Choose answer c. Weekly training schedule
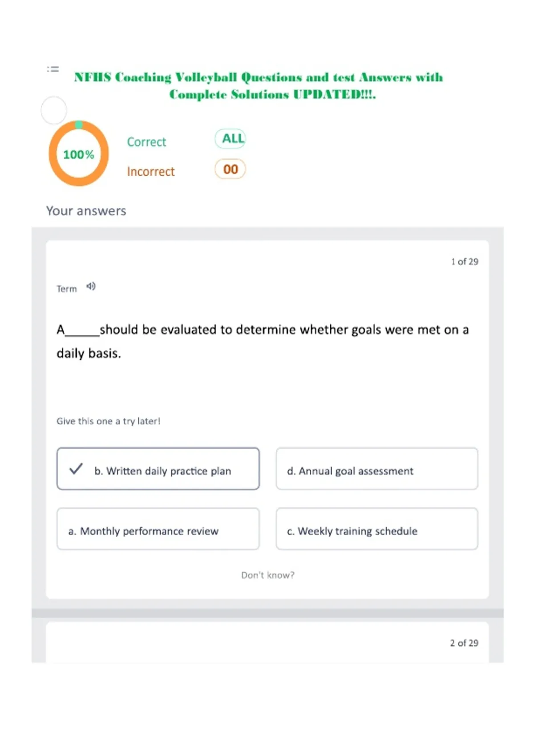Screen dimensions: 534x756 [377, 529]
